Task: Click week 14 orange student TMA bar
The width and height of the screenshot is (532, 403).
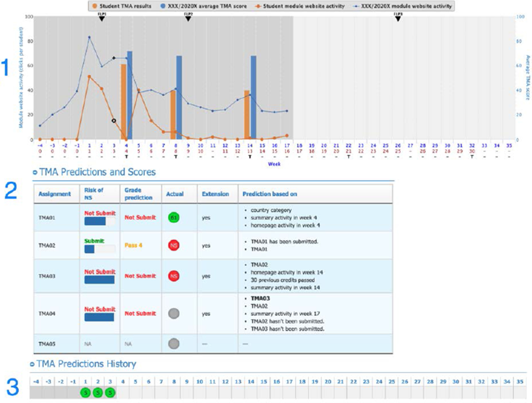Action: (247, 115)
